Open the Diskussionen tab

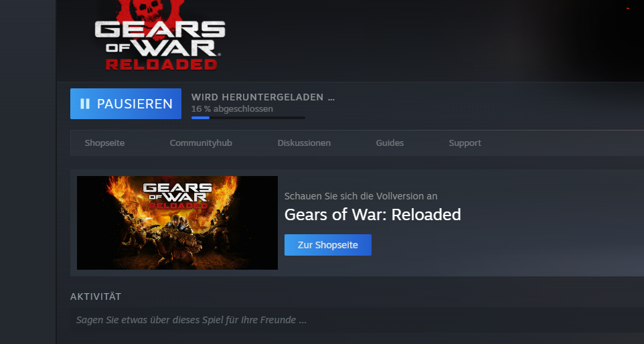(304, 143)
